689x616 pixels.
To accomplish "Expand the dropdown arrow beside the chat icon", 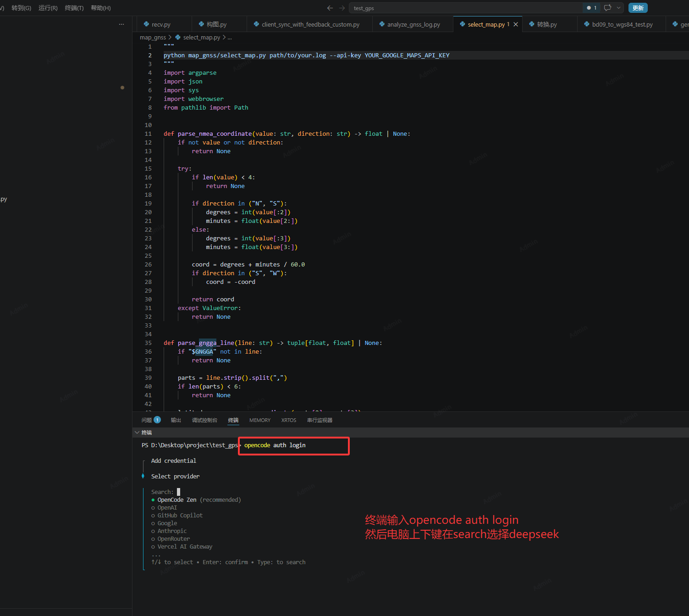I will pos(618,8).
